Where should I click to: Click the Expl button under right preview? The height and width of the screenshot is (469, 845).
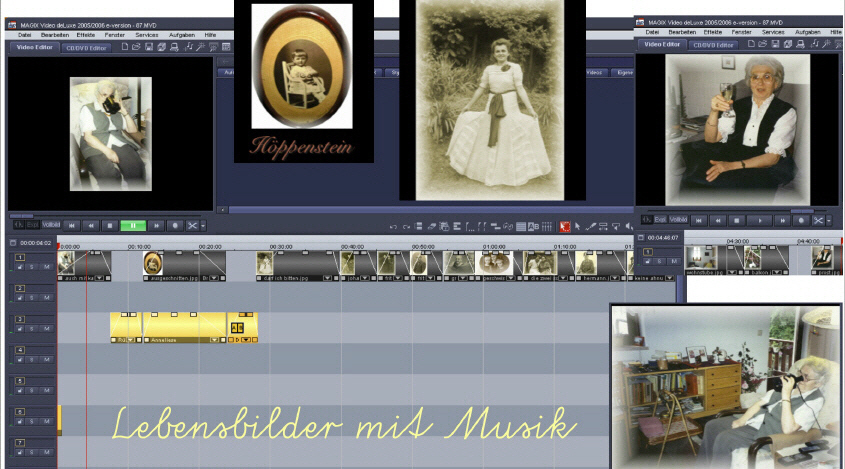coord(660,219)
